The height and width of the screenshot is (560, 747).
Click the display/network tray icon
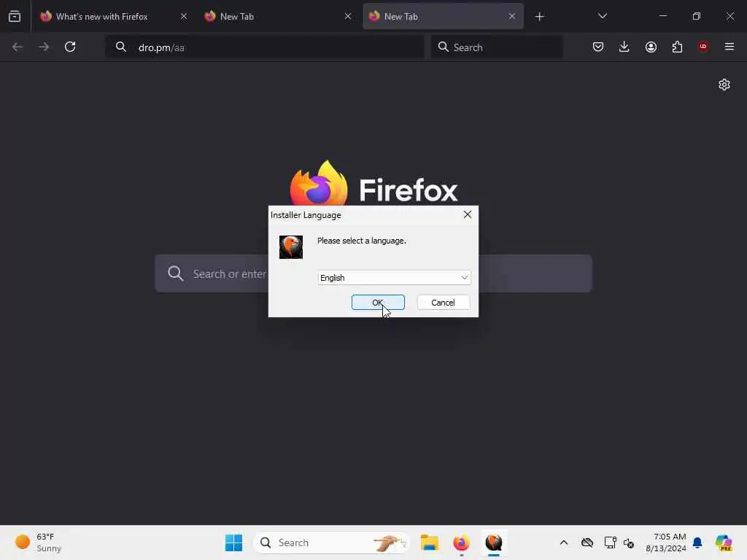point(610,542)
